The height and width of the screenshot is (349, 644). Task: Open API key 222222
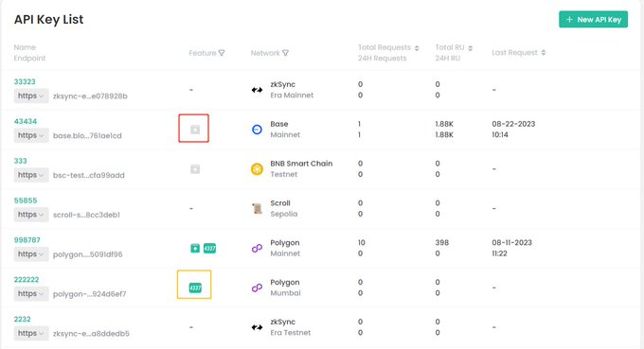point(27,280)
